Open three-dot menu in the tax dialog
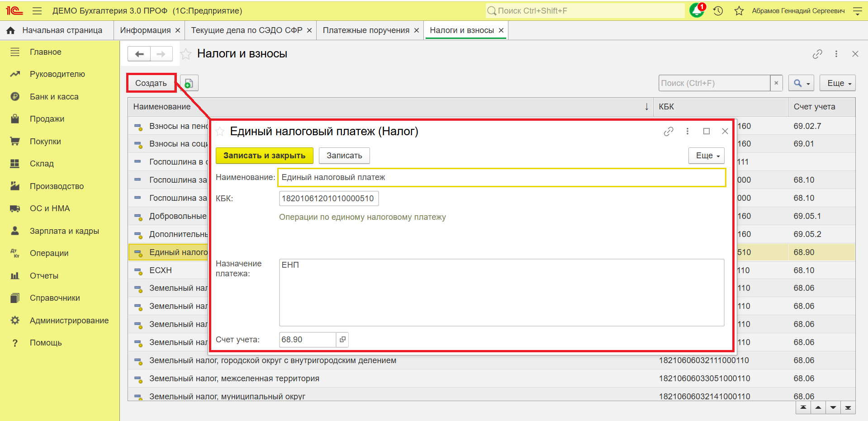 pos(688,132)
